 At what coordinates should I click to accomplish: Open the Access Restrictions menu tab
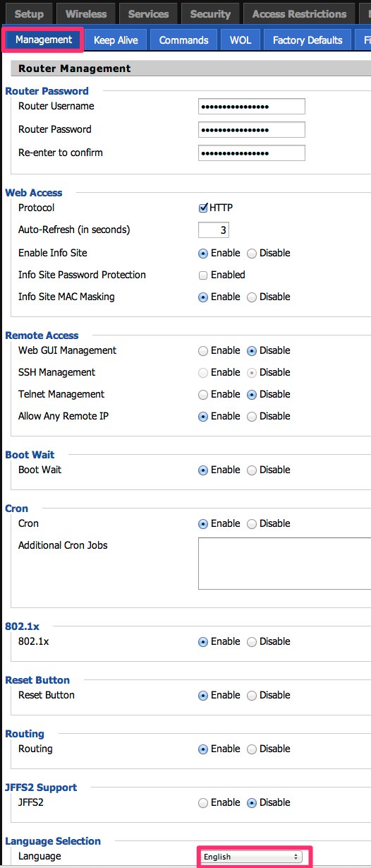click(299, 14)
